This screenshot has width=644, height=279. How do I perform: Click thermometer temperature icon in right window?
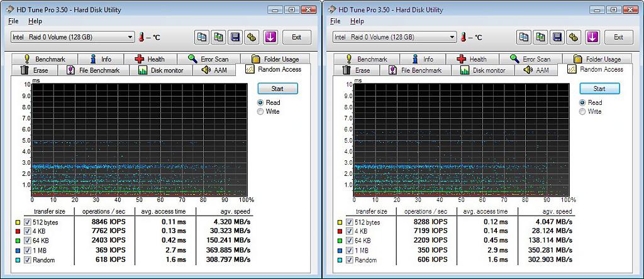464,37
